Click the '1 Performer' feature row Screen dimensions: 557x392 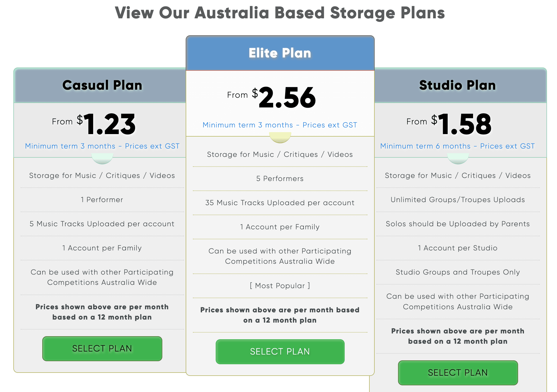[x=102, y=200]
